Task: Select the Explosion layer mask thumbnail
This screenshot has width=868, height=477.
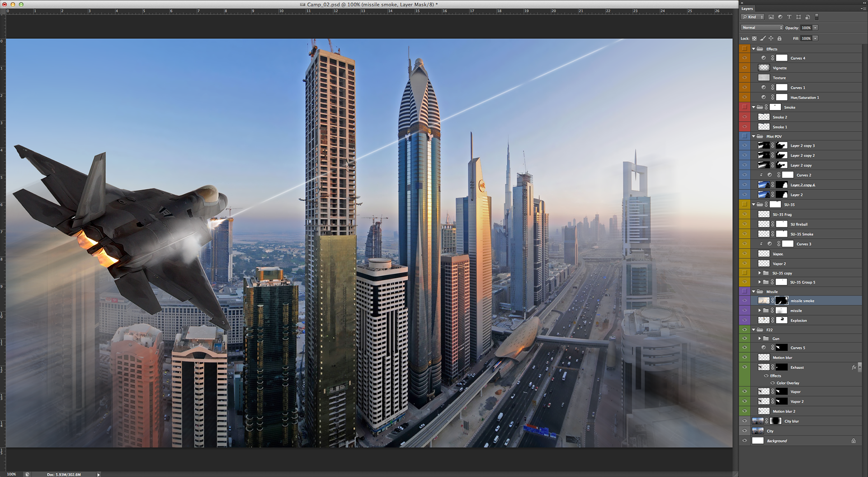Action: [x=782, y=320]
